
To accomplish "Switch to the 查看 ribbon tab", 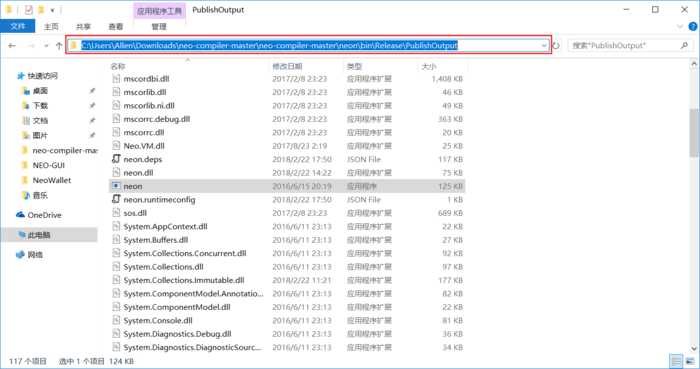I will 116,27.
